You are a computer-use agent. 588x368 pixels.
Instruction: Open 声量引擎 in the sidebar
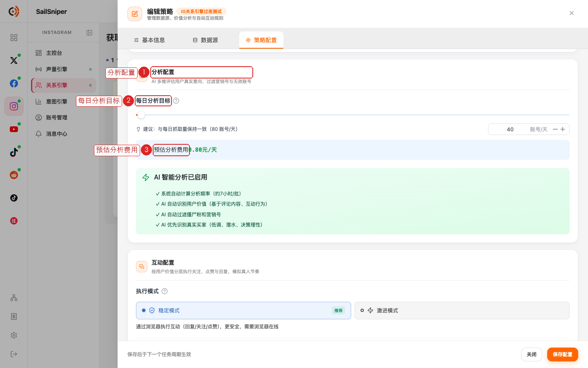[63, 69]
